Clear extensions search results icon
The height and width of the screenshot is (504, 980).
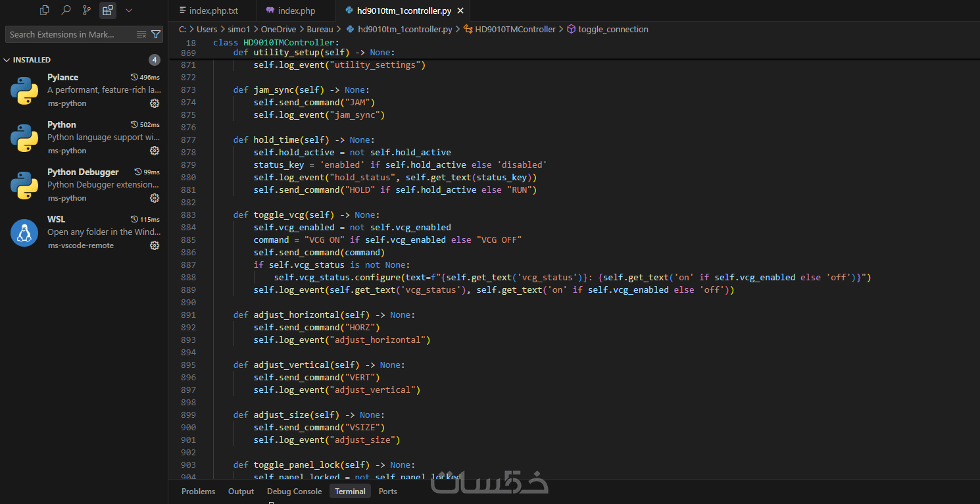(141, 34)
